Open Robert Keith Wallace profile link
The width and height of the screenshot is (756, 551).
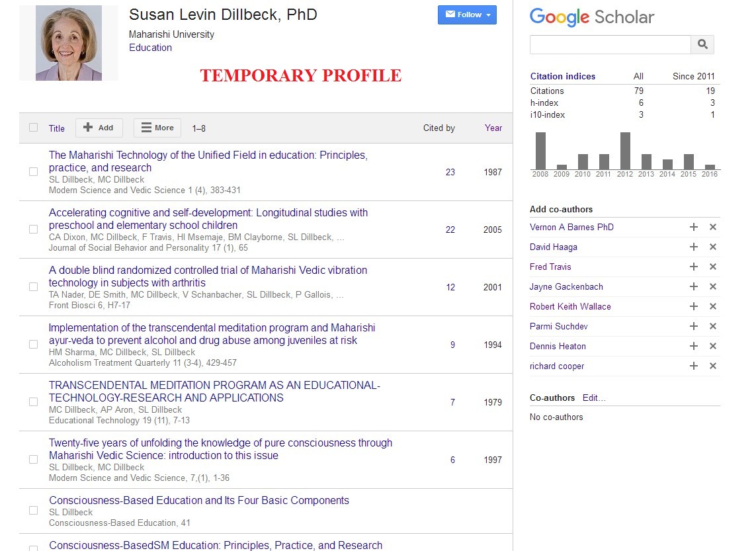[570, 306]
